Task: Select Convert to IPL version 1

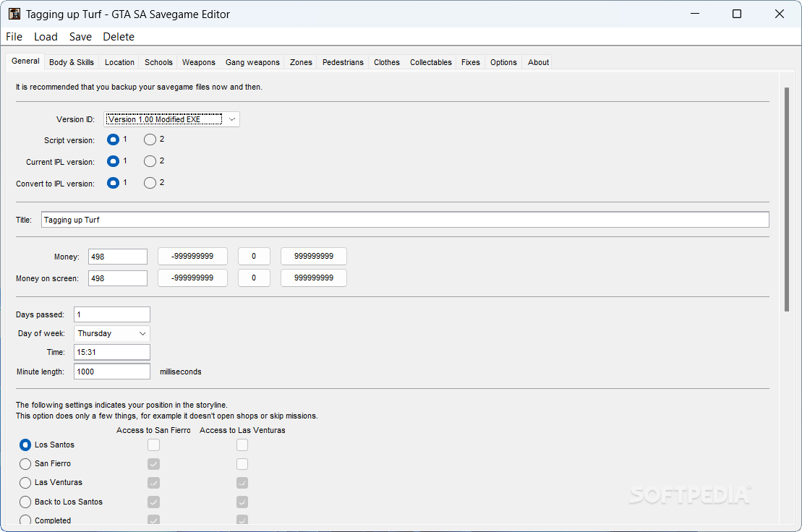Action: pos(113,183)
